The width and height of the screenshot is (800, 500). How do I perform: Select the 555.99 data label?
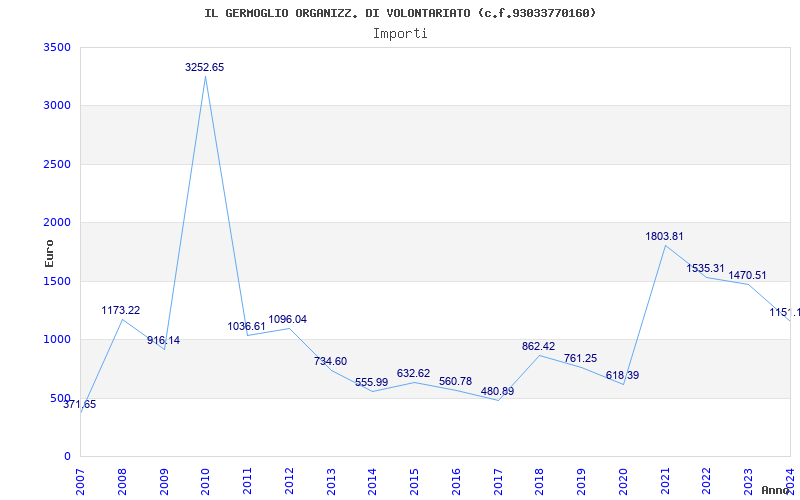(x=371, y=382)
